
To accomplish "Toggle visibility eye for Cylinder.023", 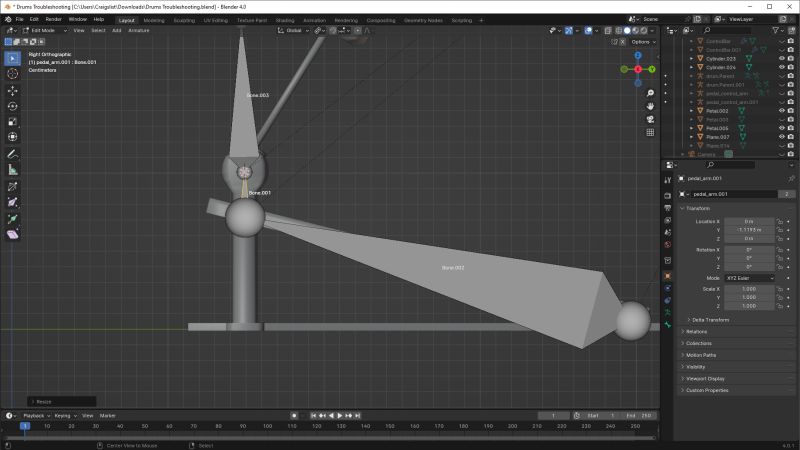I will (782, 59).
